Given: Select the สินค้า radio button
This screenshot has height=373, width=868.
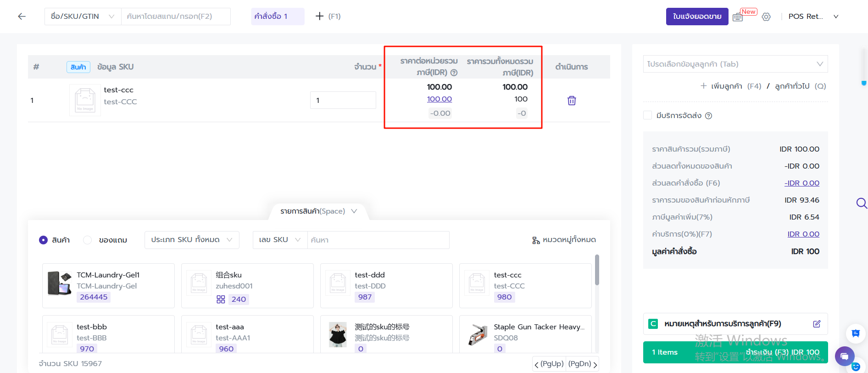Looking at the screenshot, I should [x=44, y=240].
